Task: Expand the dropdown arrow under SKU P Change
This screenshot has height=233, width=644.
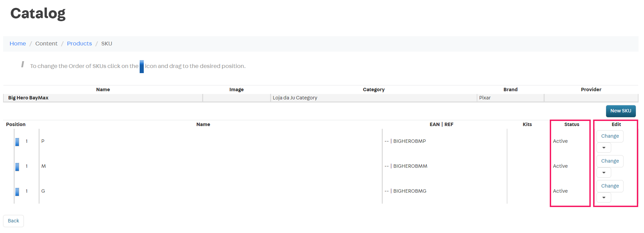Action: pos(604,148)
